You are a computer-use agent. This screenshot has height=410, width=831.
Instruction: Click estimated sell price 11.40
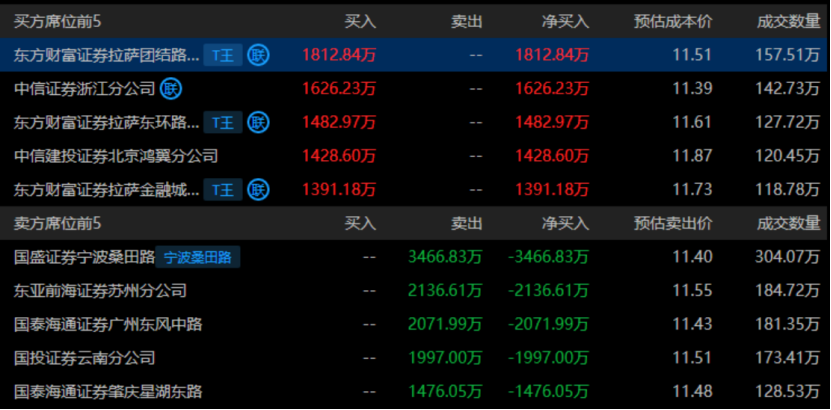693,257
